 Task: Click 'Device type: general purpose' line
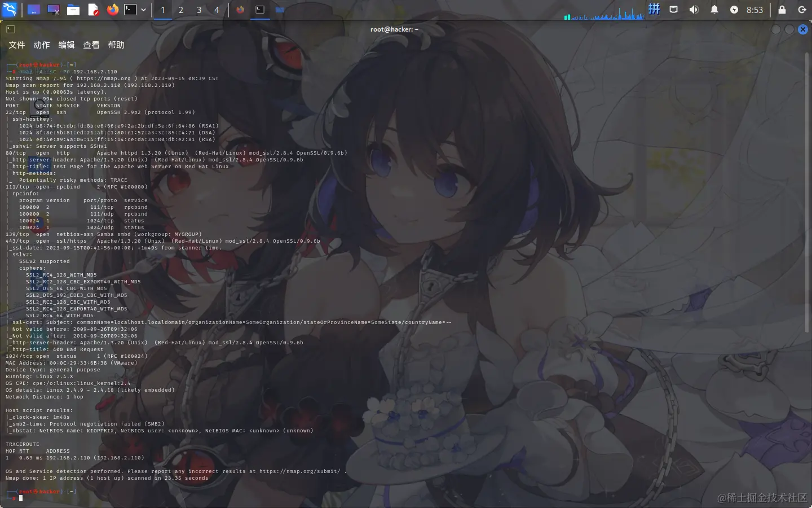click(53, 370)
